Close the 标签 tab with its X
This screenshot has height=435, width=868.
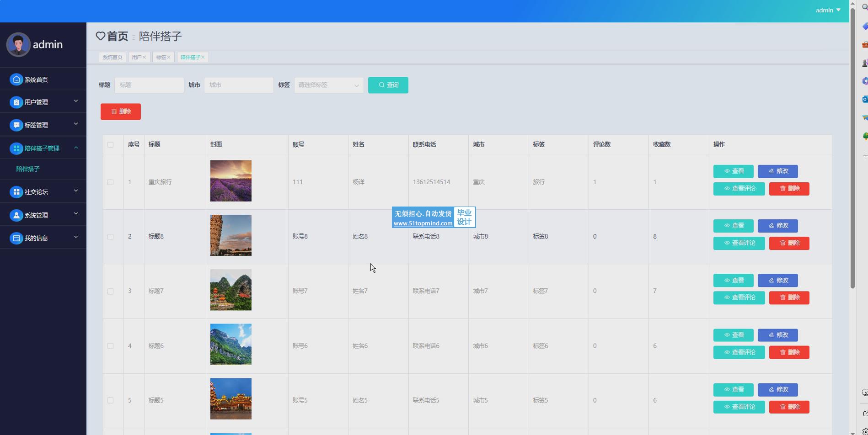(x=169, y=57)
